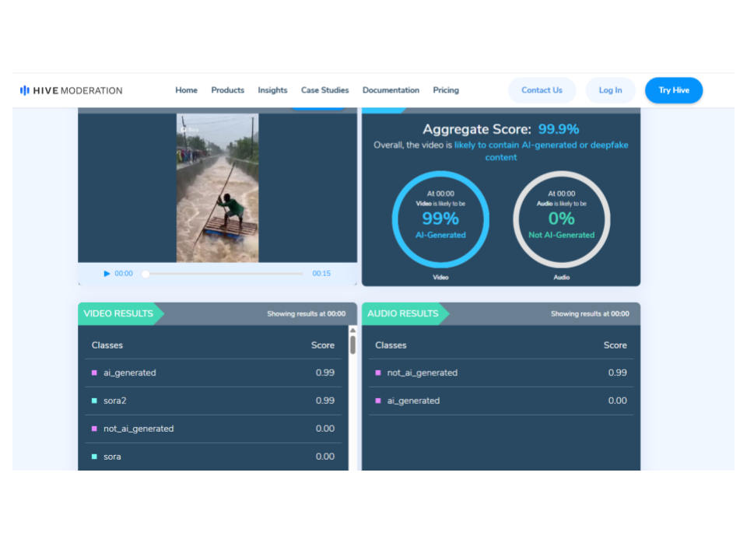Select the sora2 class color marker

point(95,401)
